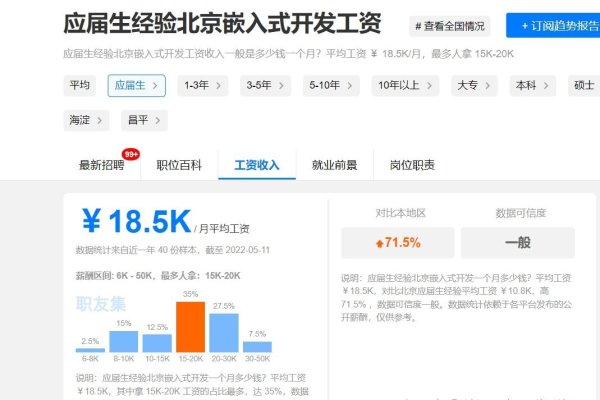
Task: Click the ¥18.5K average salary figure
Action: pos(136,221)
